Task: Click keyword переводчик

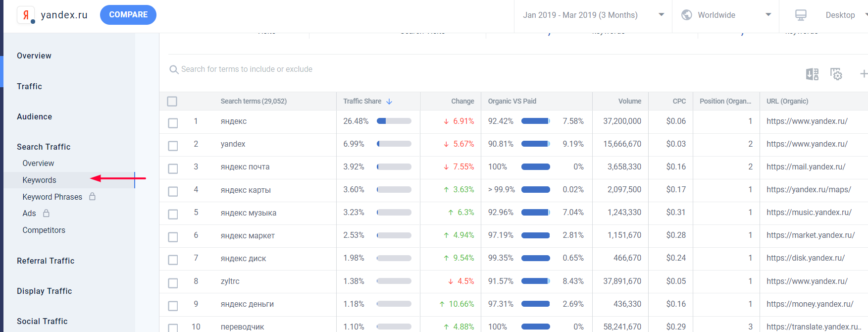Action: pos(242,327)
